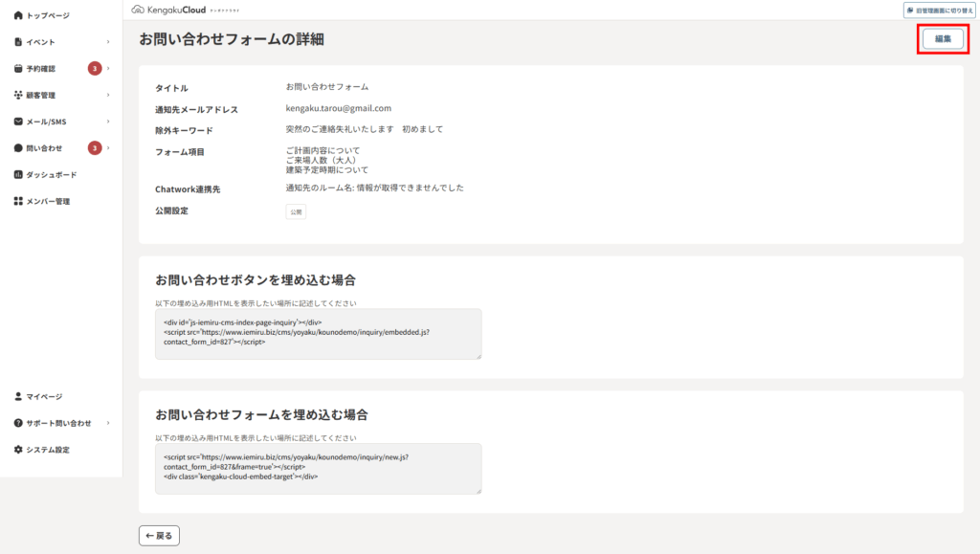Click the inquiry form embed HTML textarea
The image size is (980, 554).
[318, 469]
